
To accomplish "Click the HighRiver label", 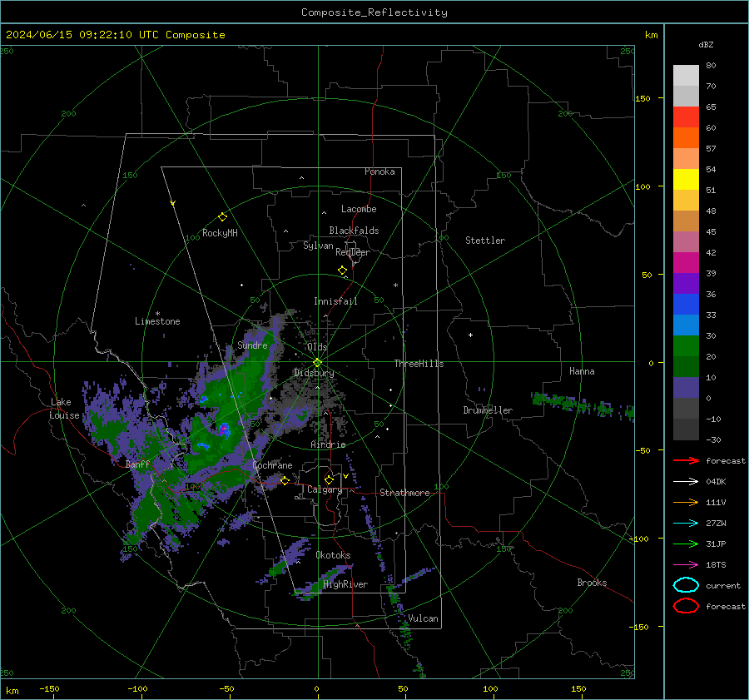I will (345, 584).
